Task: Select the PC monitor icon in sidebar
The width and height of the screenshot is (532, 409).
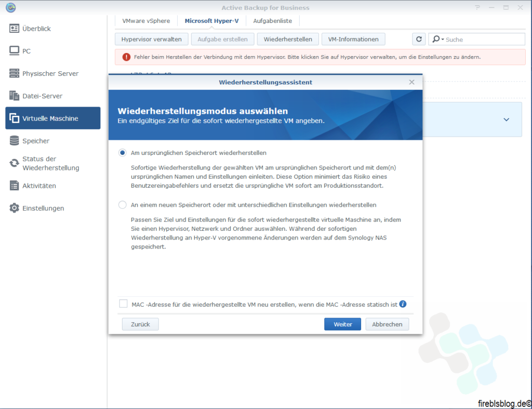Action: [x=14, y=50]
